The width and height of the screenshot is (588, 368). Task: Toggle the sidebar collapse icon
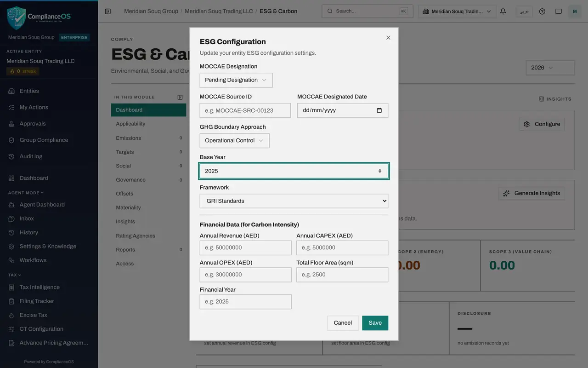107,11
